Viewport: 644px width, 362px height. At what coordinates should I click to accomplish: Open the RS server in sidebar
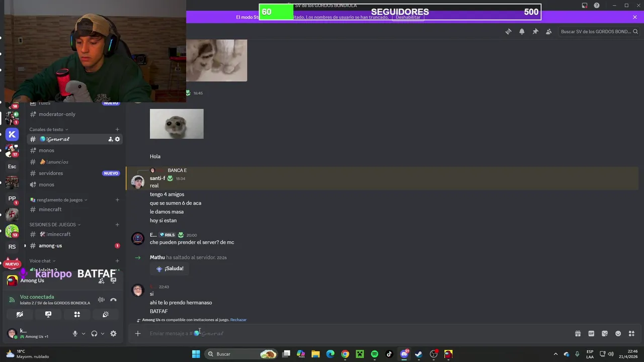click(12, 247)
